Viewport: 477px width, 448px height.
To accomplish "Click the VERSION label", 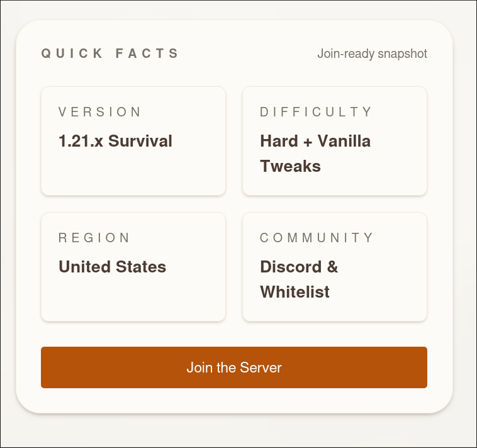I will point(101,112).
